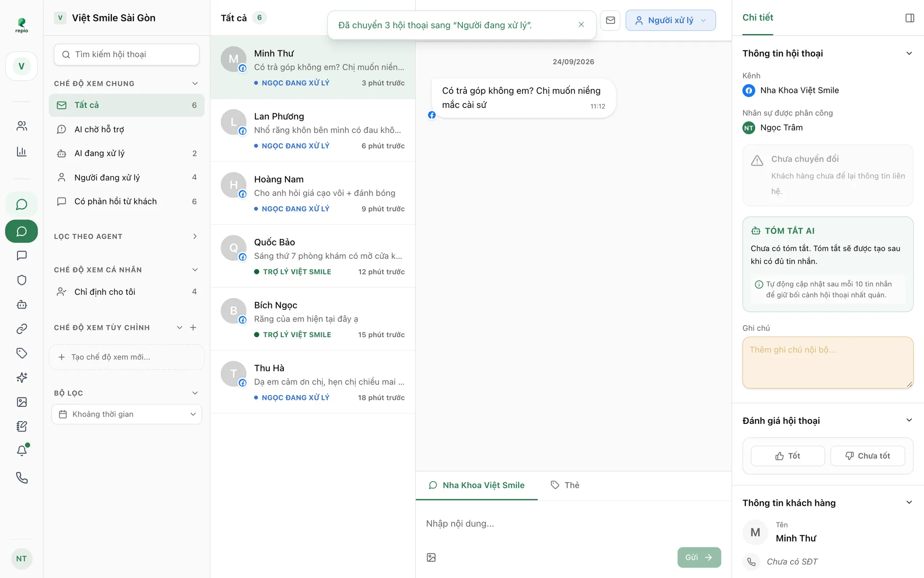Screen dimensions: 924x578
Task: Collapse Thông tin hội thoại section
Action: tap(909, 54)
